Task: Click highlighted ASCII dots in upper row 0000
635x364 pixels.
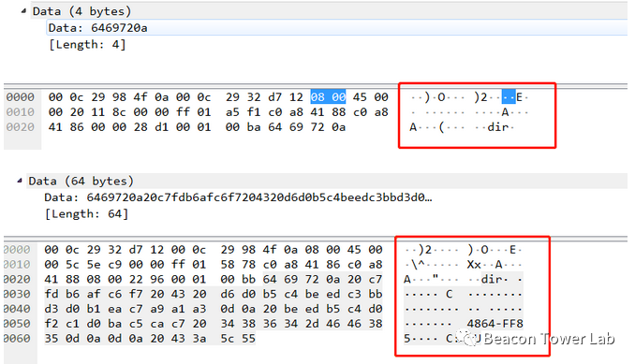Action: [509, 97]
